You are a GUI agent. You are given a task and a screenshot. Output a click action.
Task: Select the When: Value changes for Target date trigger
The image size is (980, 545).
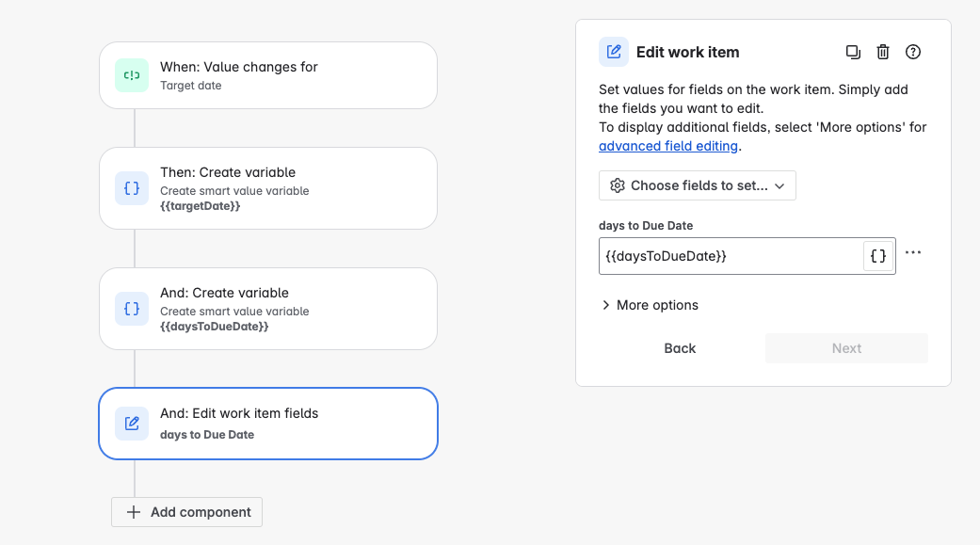[268, 75]
